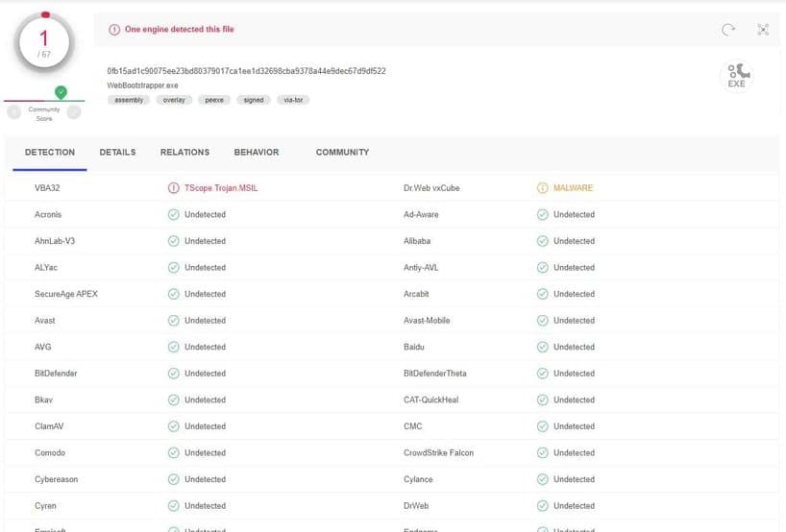The width and height of the screenshot is (786, 532).
Task: Click the alert icon beside detection banner
Action: click(x=114, y=30)
